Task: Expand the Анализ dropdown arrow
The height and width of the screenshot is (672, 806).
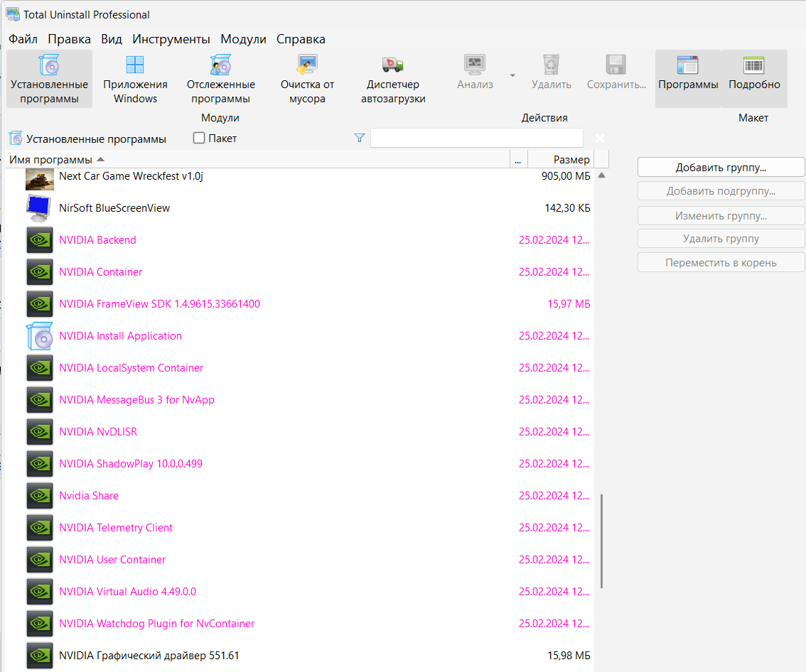Action: pos(512,75)
